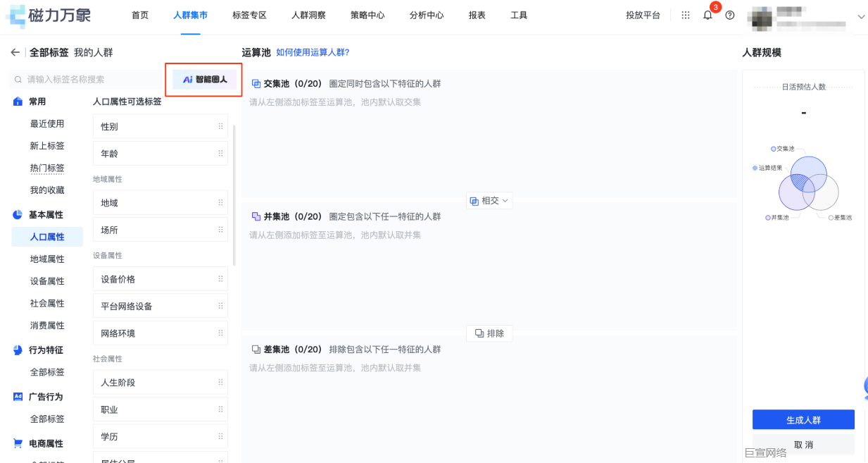Switch to 人群集市 tab
This screenshot has height=463, width=868.
pyautogui.click(x=190, y=16)
